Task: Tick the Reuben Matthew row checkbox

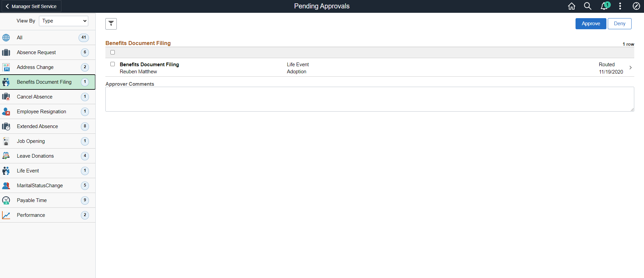Action: pos(113,64)
